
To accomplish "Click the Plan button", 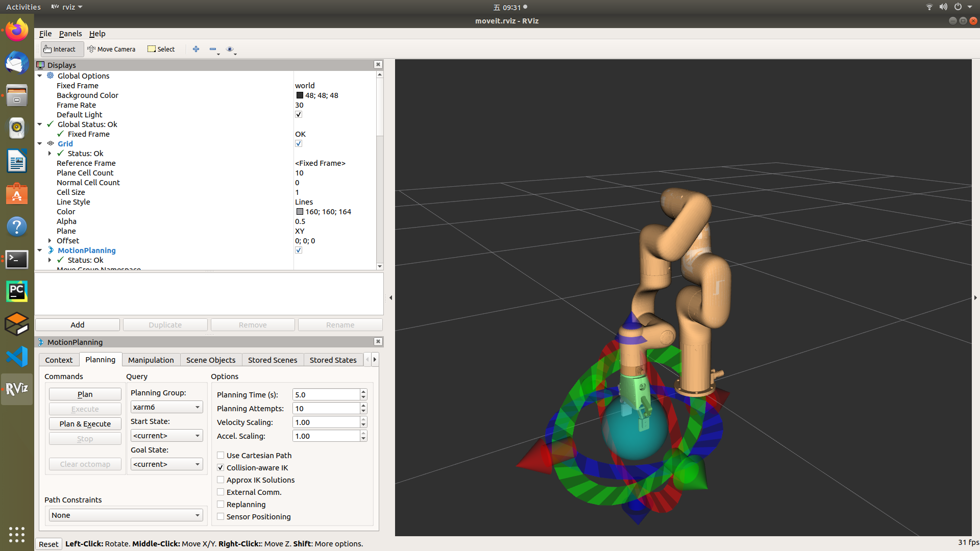I will click(x=85, y=394).
